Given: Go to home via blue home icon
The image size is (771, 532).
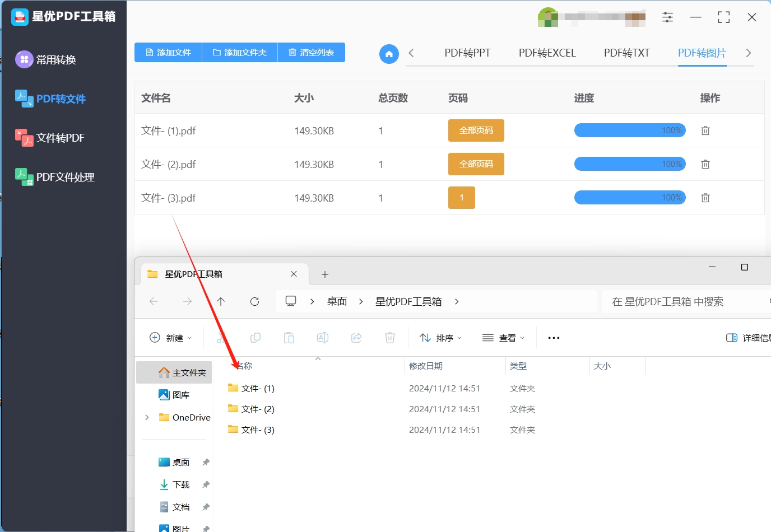Looking at the screenshot, I should tap(389, 54).
